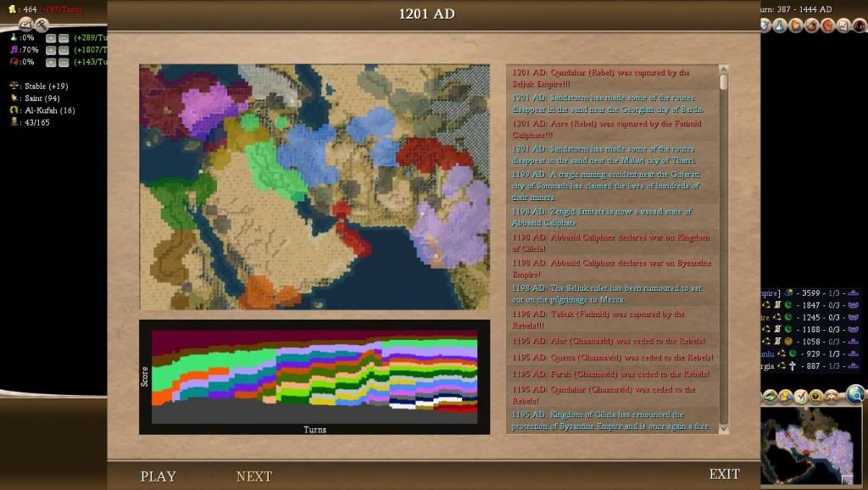Open the technology advisor flask icon

tap(780, 25)
